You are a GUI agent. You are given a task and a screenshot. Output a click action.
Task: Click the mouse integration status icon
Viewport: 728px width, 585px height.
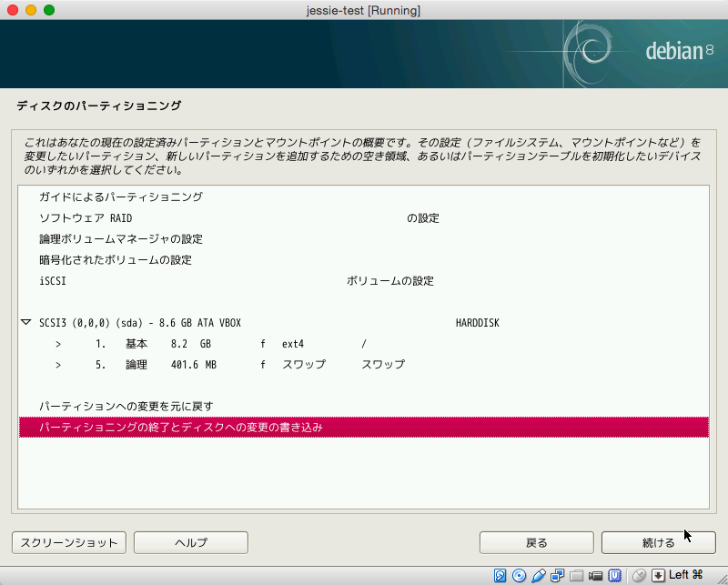(640, 576)
